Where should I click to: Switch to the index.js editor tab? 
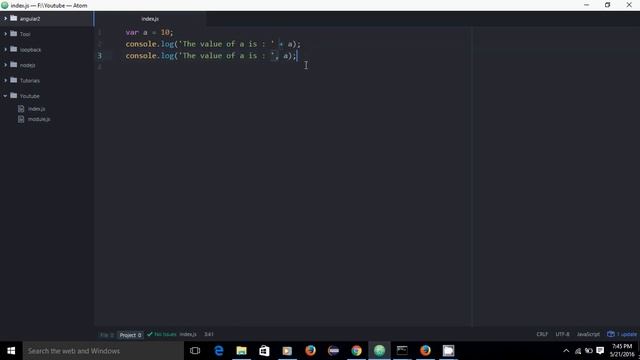point(150,19)
